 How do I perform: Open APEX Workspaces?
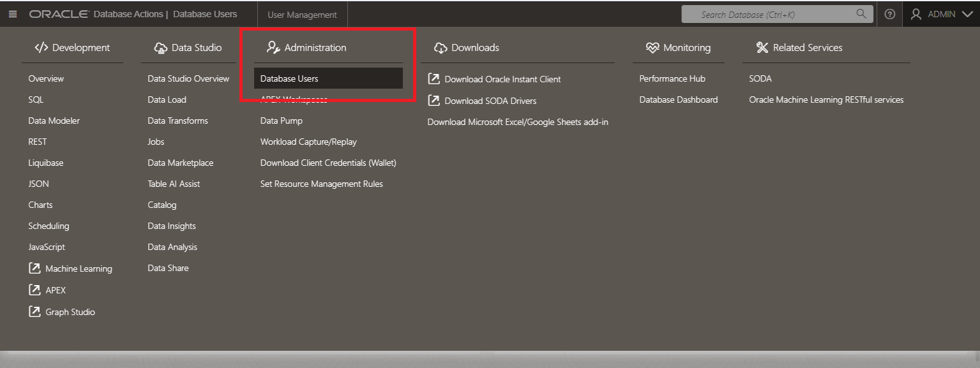click(294, 99)
